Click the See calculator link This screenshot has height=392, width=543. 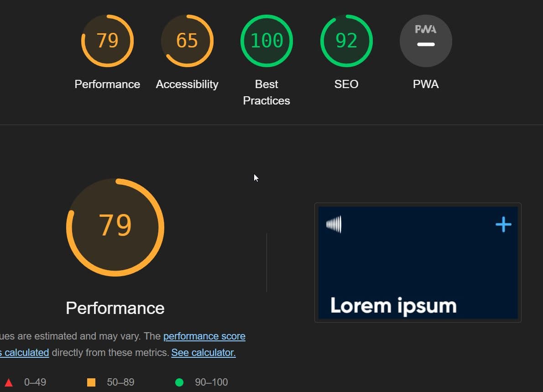[x=203, y=352]
